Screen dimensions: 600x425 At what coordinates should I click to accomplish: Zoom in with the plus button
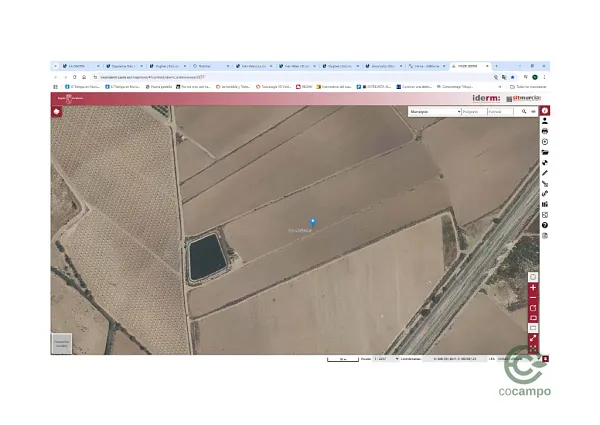533,287
